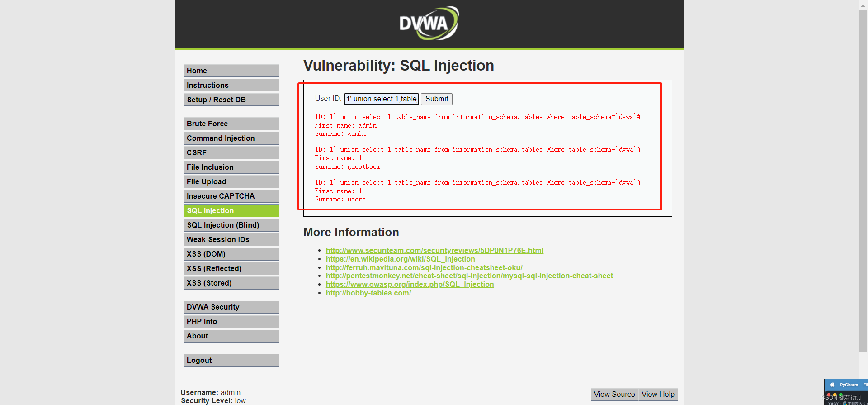
Task: Open the File Inclusion module
Action: 231,167
